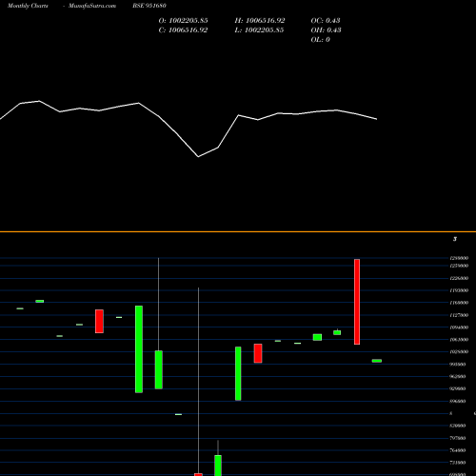The height and width of the screenshot is (476, 476).
Task: Click the lowest point of the white line chart
Action: 198,156
